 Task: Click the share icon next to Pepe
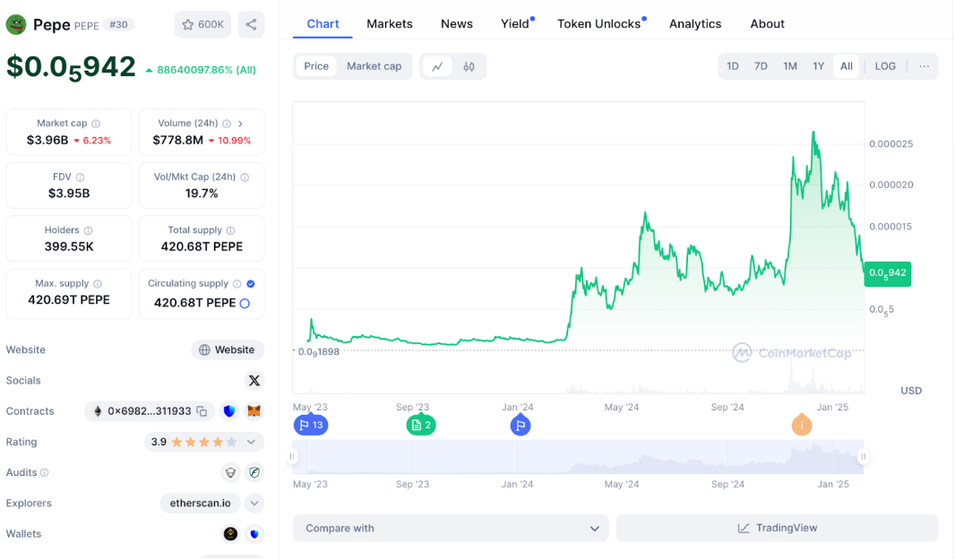(x=251, y=25)
